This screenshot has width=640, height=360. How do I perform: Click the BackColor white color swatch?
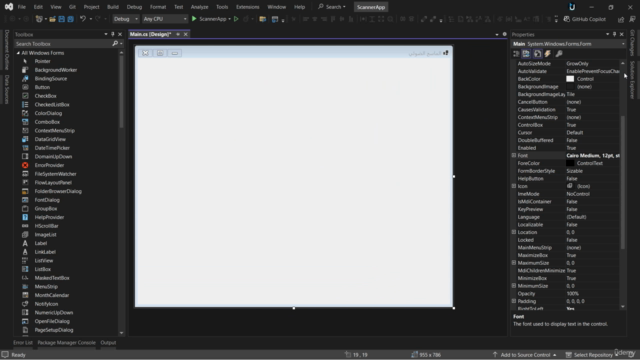coord(570,79)
